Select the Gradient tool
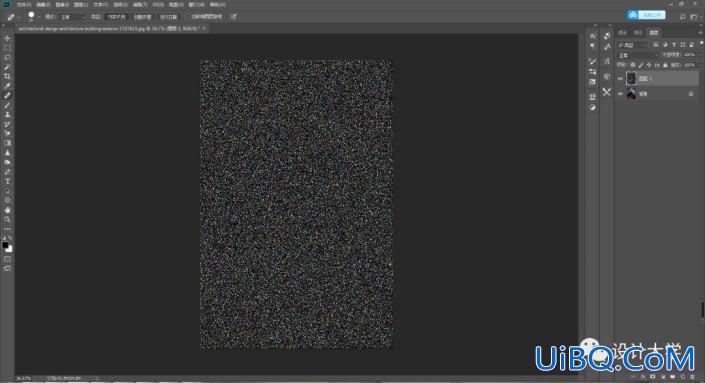This screenshot has width=705, height=383. [7, 143]
